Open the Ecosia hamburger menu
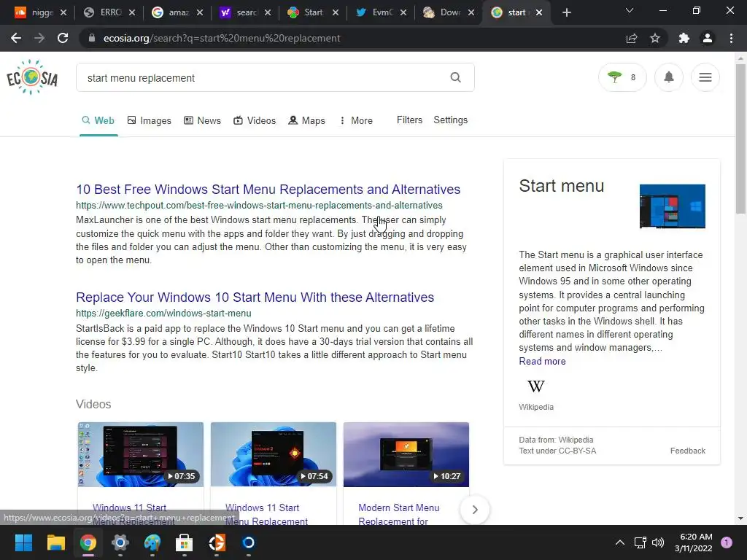Image resolution: width=747 pixels, height=560 pixels. 705,77
